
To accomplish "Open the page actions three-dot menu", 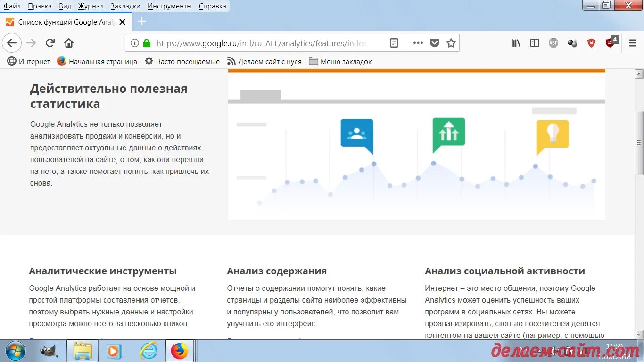I will [x=418, y=43].
